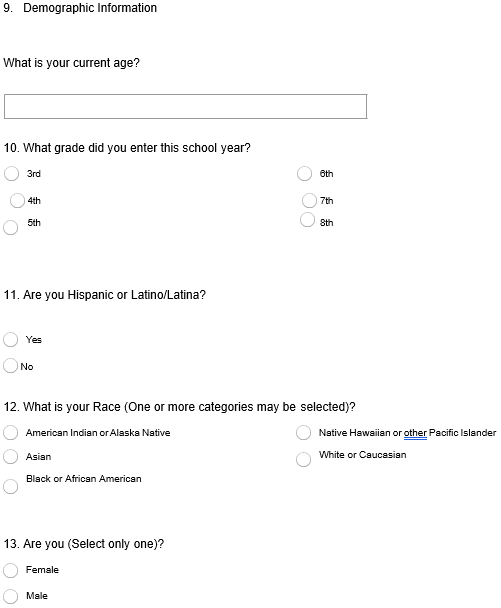This screenshot has height=608, width=501.
Task: Select Native Hawaiian or other Pacific Islander
Action: (303, 433)
